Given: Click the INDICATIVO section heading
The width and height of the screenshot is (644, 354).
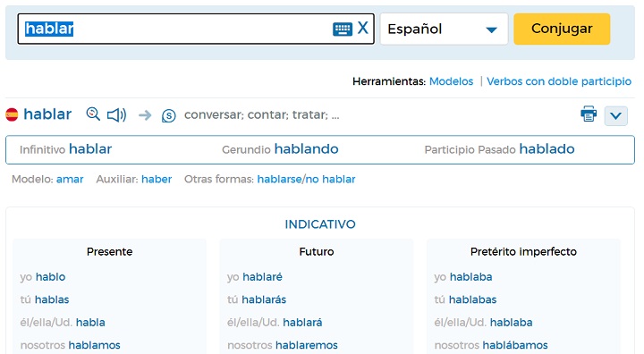Looking at the screenshot, I should coord(320,224).
